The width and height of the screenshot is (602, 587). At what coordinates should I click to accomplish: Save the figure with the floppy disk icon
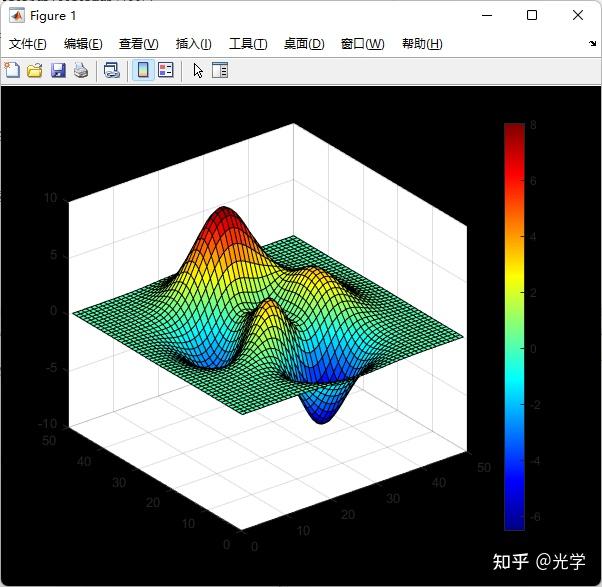click(58, 71)
